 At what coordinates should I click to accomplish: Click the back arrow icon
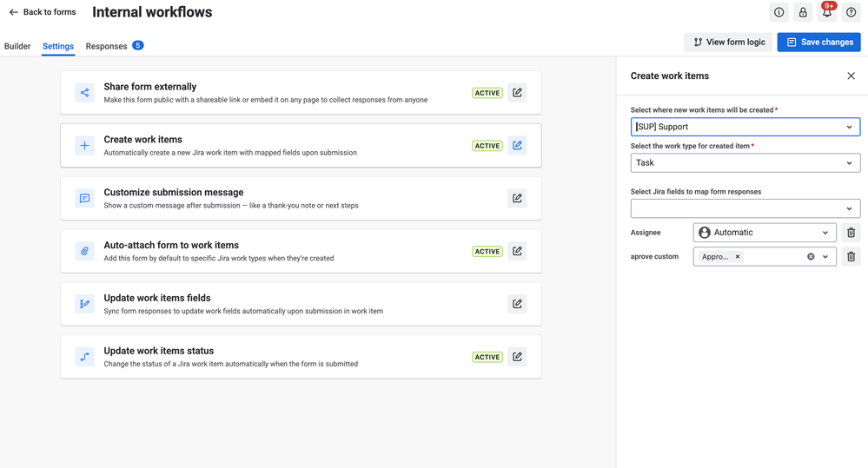point(14,12)
